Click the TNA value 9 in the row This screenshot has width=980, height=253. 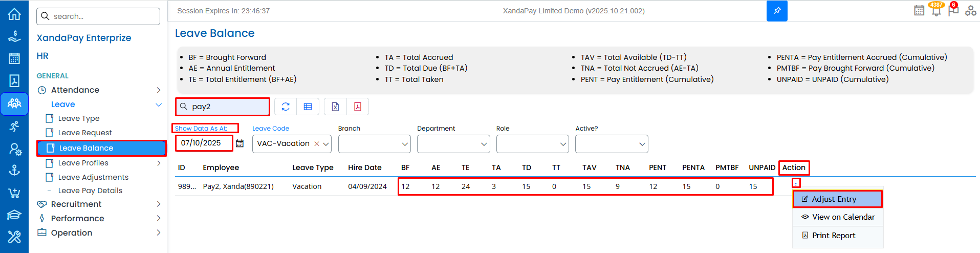618,186
